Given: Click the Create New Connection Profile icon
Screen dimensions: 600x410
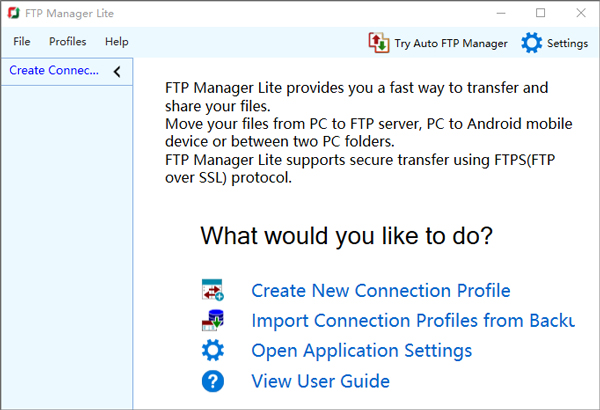Looking at the screenshot, I should click(213, 291).
